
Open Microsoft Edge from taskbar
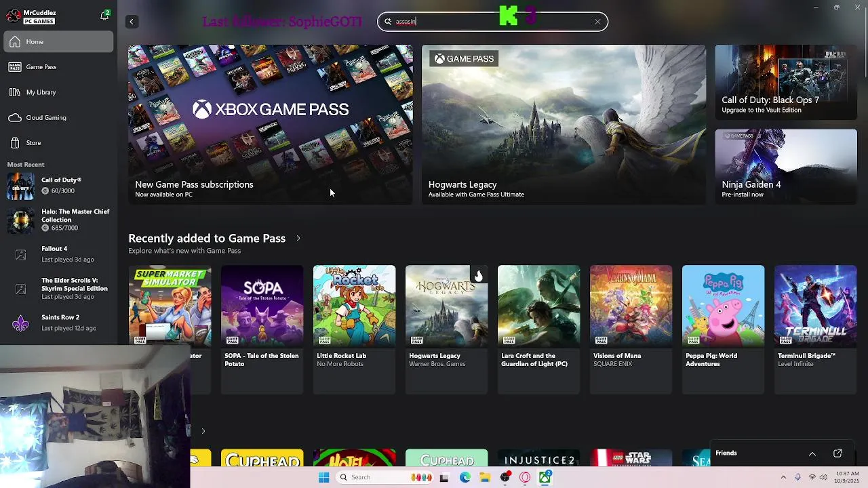pos(465,478)
